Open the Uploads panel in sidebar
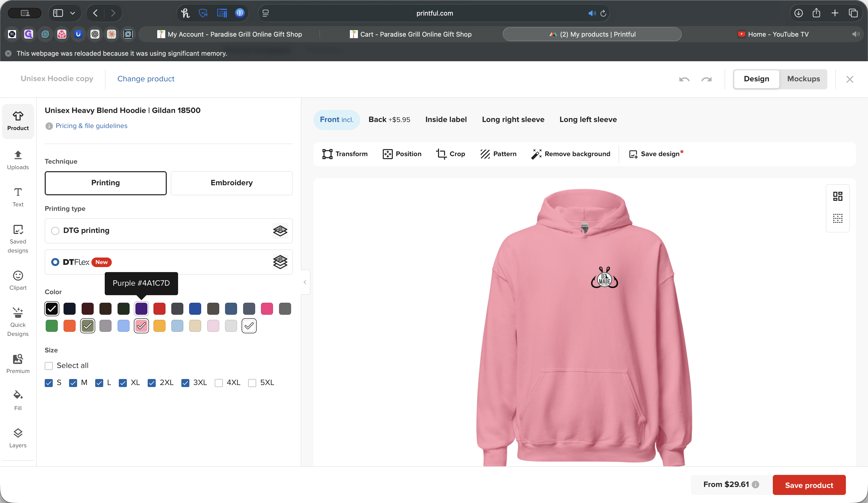This screenshot has height=503, width=868. (18, 160)
